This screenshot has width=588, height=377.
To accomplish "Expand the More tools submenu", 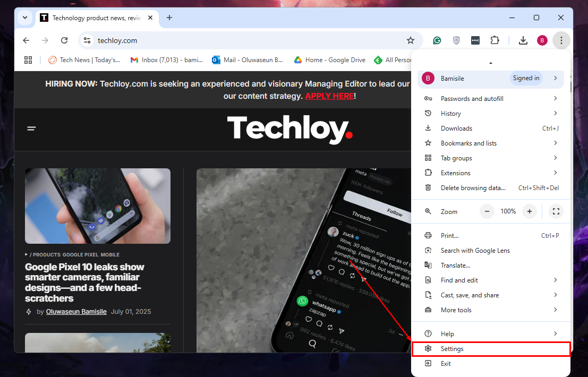I will [x=490, y=310].
